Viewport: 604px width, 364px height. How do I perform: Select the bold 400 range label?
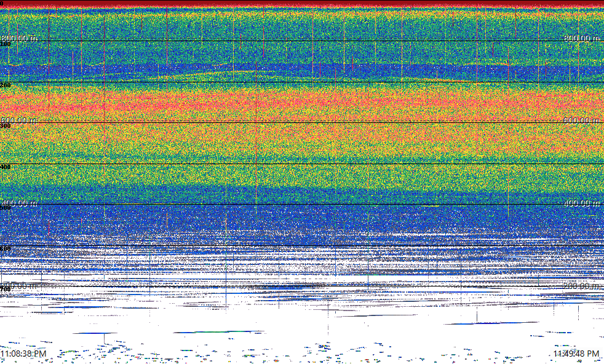(6, 167)
